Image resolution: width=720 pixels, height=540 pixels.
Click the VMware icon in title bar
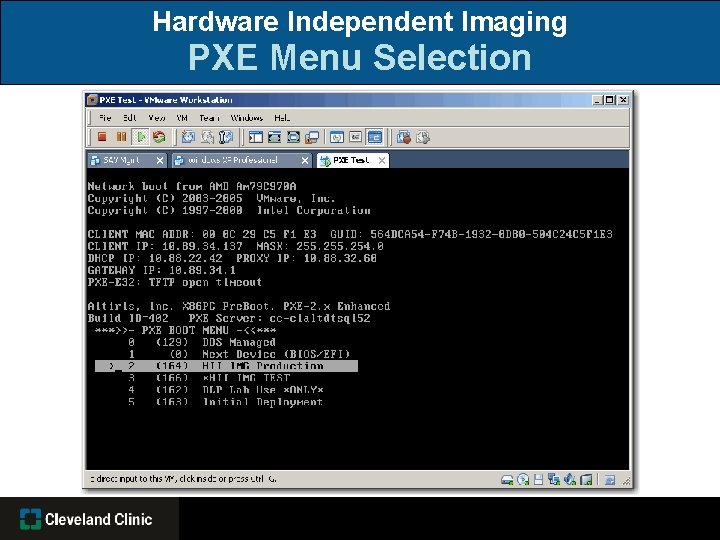click(92, 100)
